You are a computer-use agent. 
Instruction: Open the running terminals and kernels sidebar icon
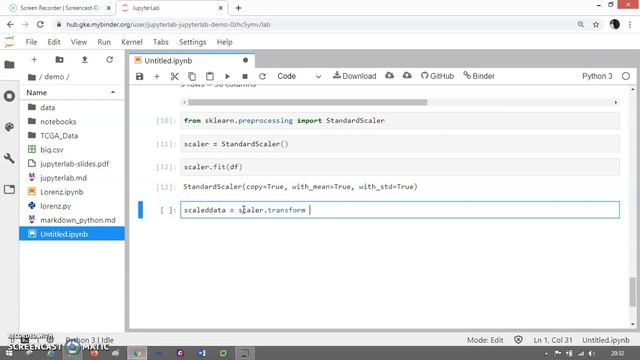tap(9, 96)
